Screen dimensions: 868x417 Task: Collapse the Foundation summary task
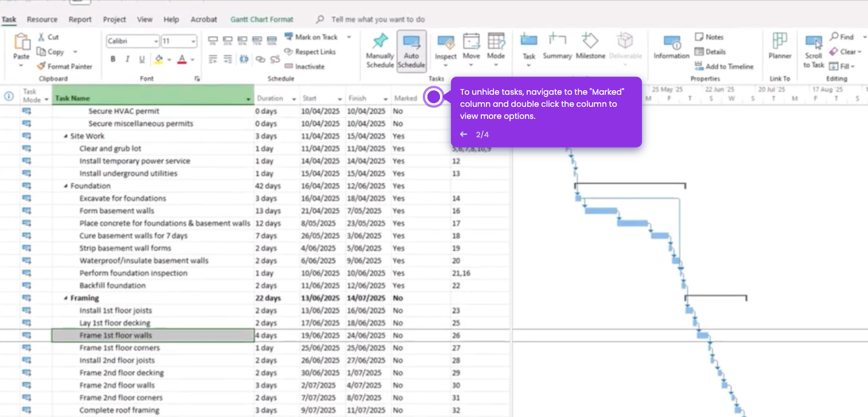(x=65, y=186)
